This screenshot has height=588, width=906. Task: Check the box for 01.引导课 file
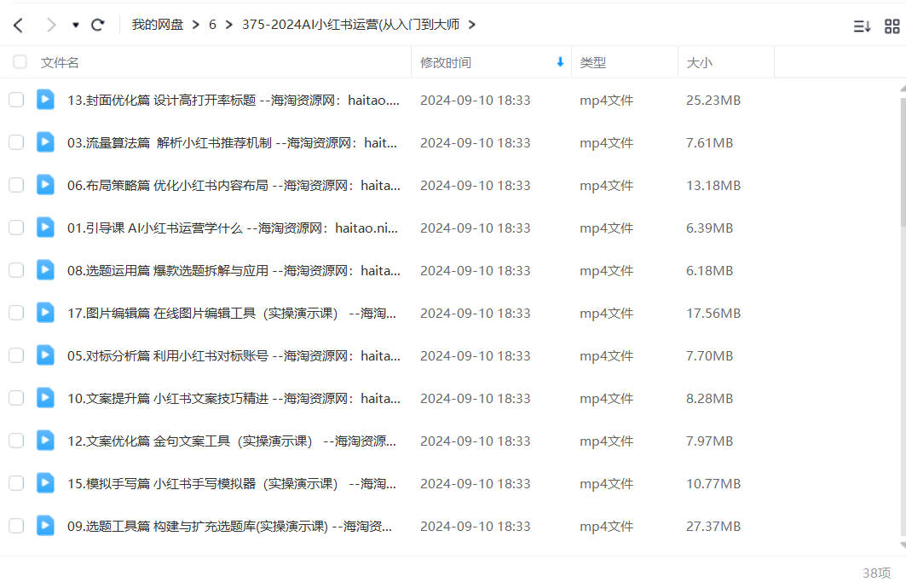(16, 228)
